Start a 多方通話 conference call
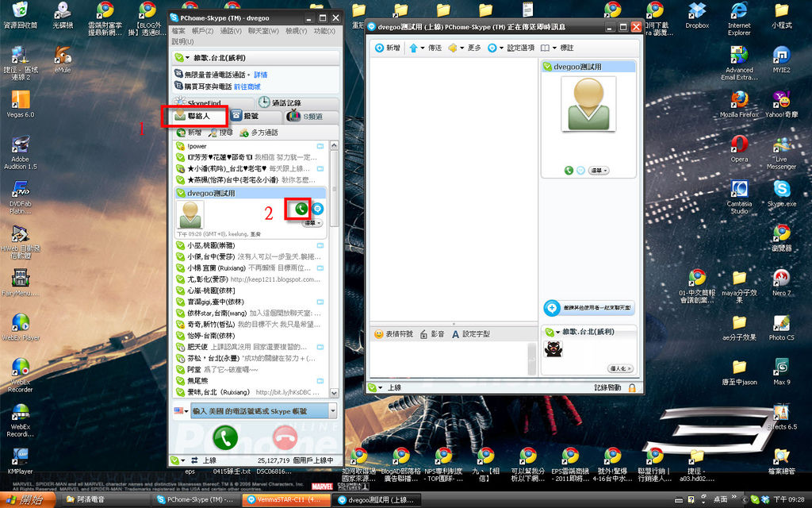Image resolution: width=812 pixels, height=508 pixels. pyautogui.click(x=259, y=133)
